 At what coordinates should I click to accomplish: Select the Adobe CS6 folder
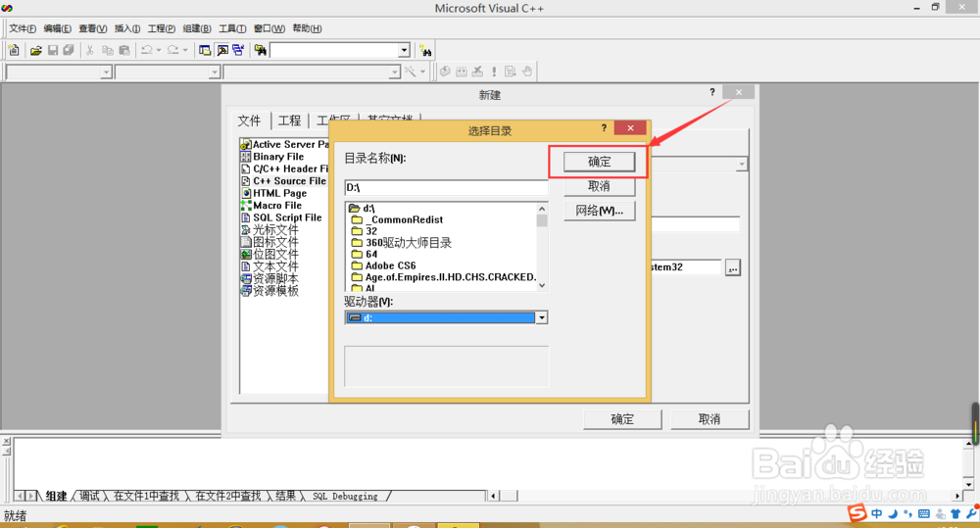point(390,265)
